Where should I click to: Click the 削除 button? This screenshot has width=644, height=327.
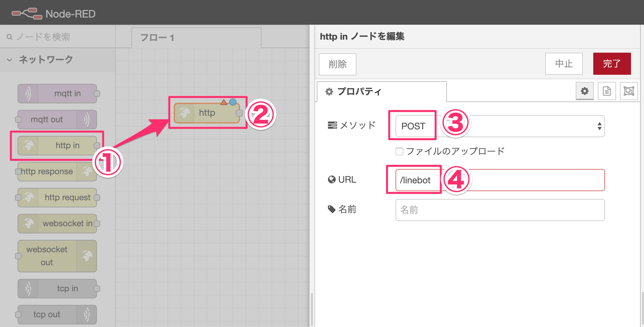pos(338,64)
